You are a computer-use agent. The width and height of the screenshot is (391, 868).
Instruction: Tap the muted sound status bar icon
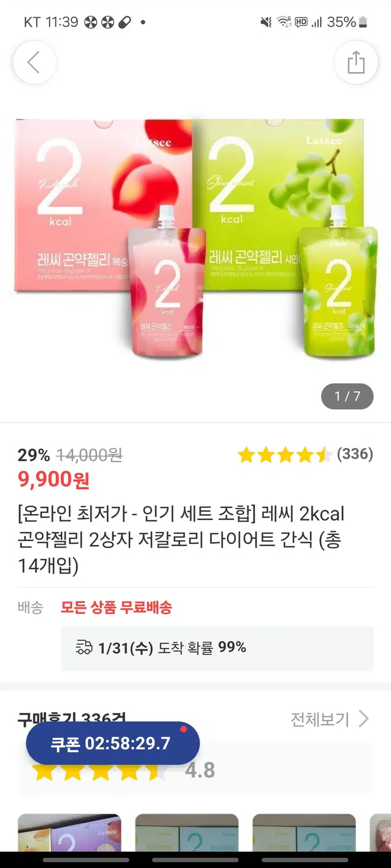tap(266, 22)
